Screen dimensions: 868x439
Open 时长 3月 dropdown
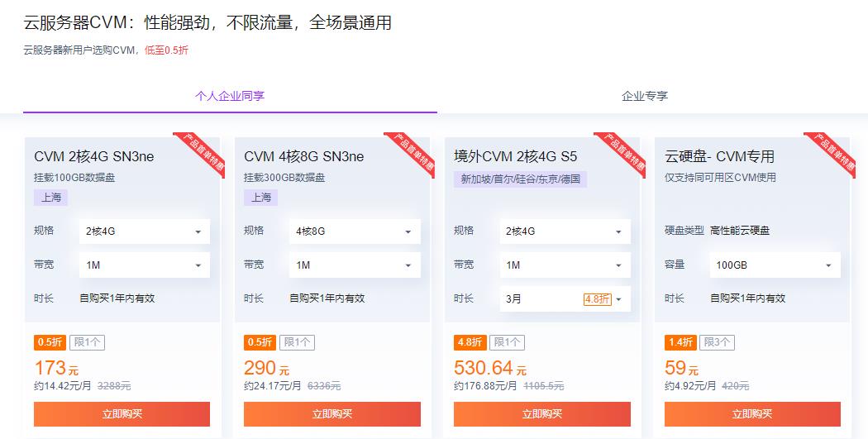565,299
